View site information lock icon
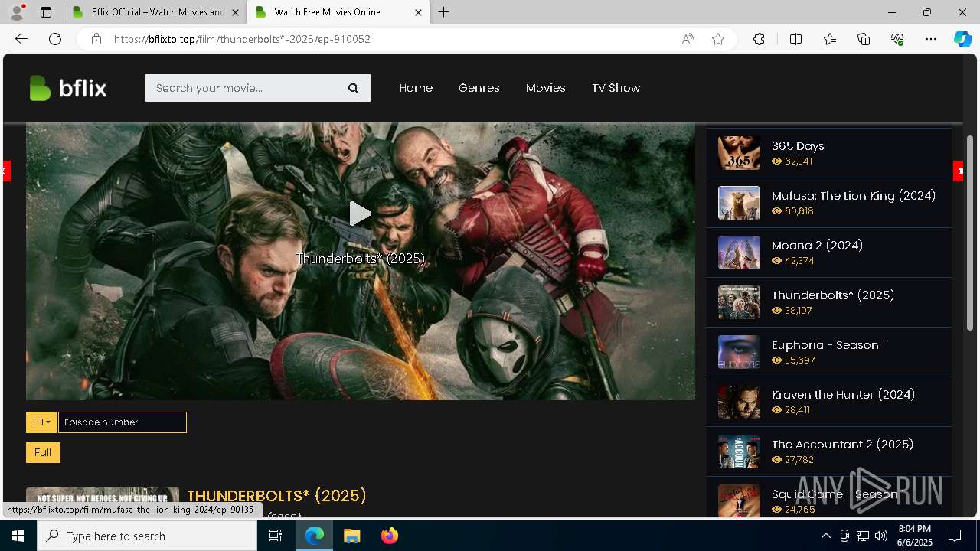 tap(96, 39)
